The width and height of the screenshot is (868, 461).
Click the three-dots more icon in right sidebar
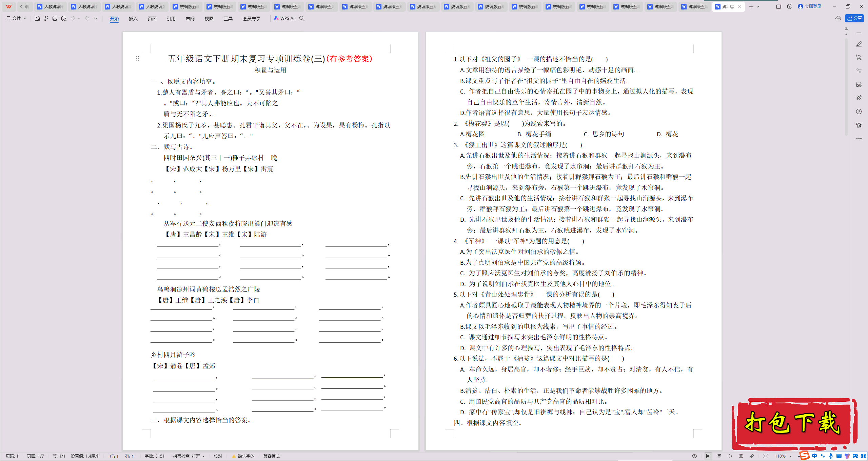coord(859,139)
